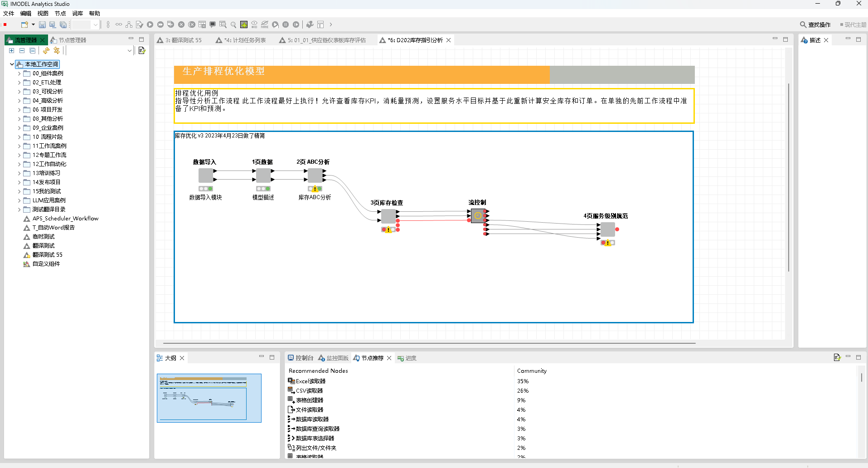The height and width of the screenshot is (468, 868).
Task: Collapse the 本地工作空间 root node
Action: coord(12,64)
